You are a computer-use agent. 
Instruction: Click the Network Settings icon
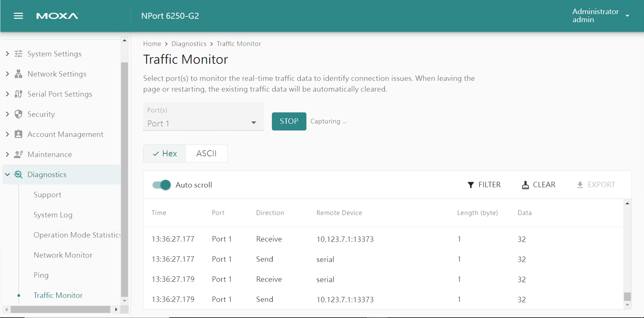tap(18, 74)
